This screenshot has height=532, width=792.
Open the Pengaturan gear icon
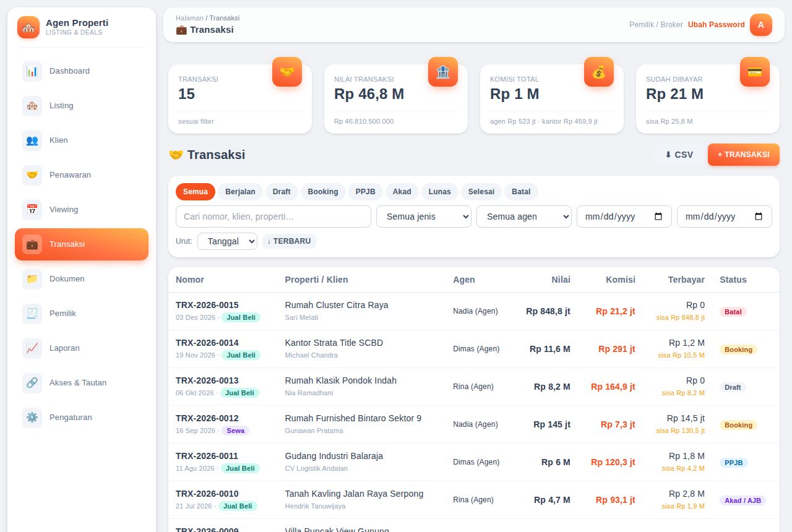tap(32, 418)
